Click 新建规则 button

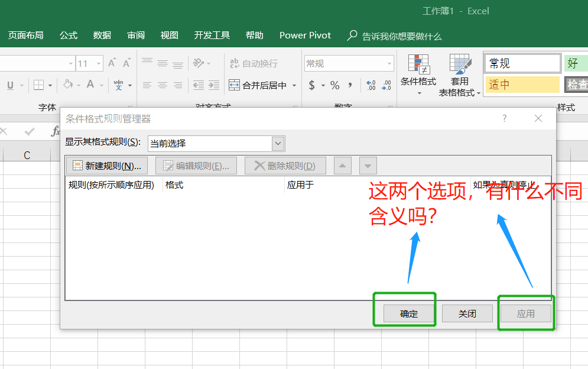click(107, 166)
